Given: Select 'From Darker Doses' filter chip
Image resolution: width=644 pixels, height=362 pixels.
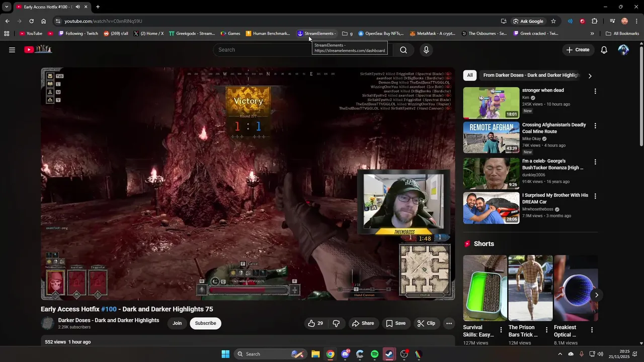Looking at the screenshot, I should point(531,75).
